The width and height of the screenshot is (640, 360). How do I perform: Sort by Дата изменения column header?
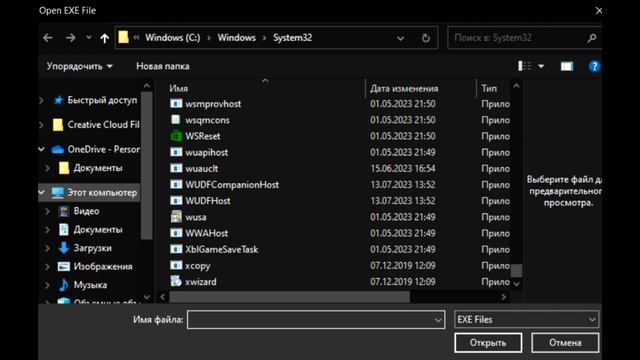coord(404,89)
